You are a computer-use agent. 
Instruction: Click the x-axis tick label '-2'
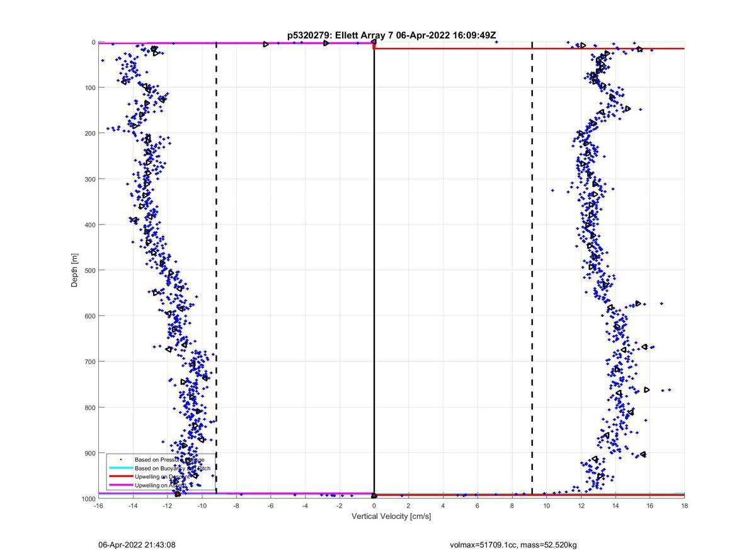[340, 506]
